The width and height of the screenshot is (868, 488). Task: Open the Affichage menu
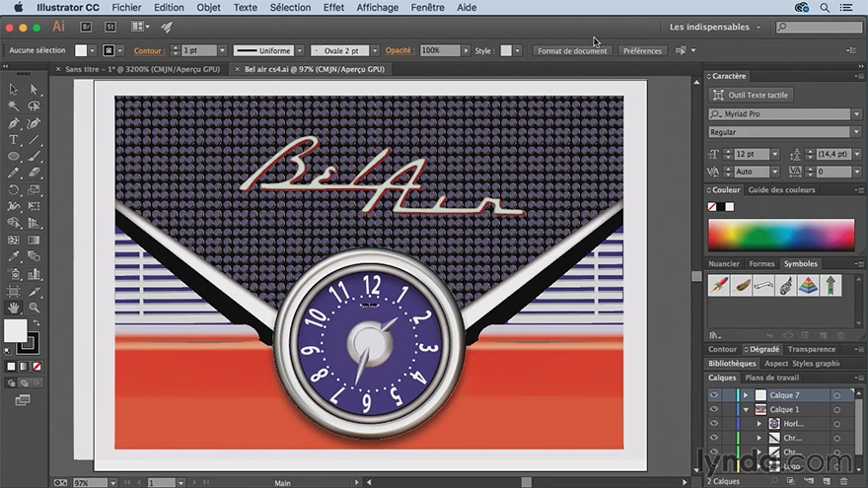378,7
